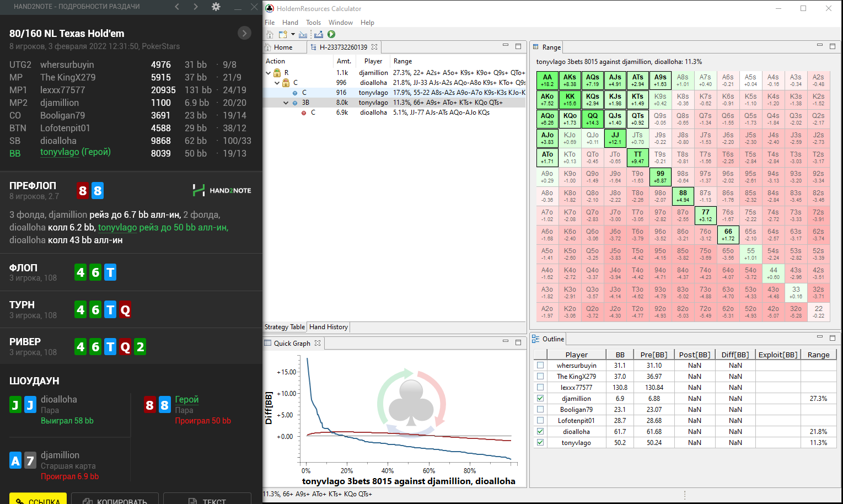843x504 pixels.
Task: Toggle Lofotenpit01 checkbox in Outline
Action: [x=540, y=420]
